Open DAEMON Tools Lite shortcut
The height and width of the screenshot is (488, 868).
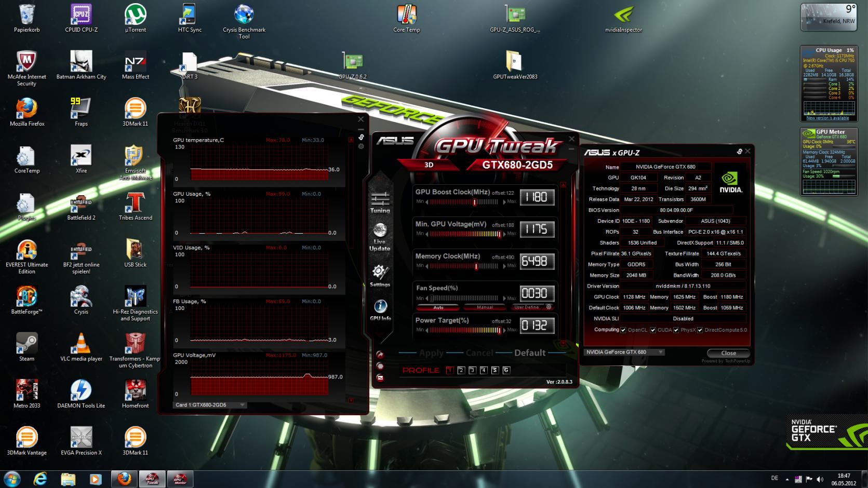[x=81, y=394]
